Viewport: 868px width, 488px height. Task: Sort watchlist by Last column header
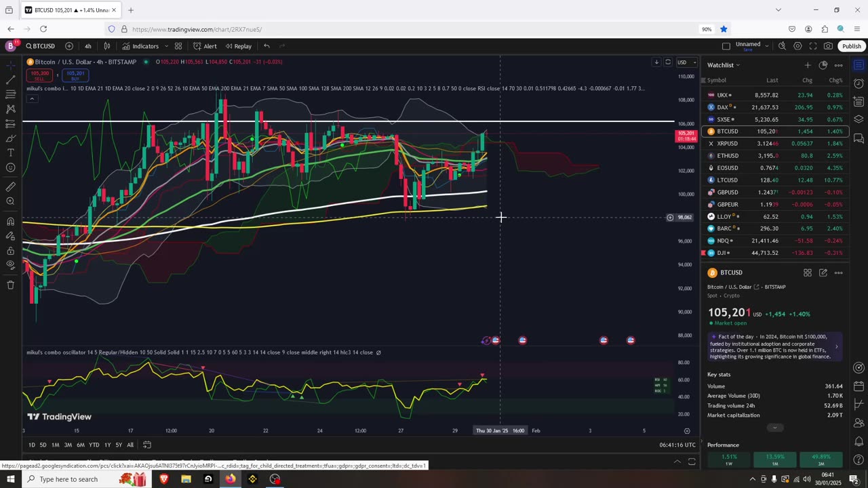click(x=772, y=80)
